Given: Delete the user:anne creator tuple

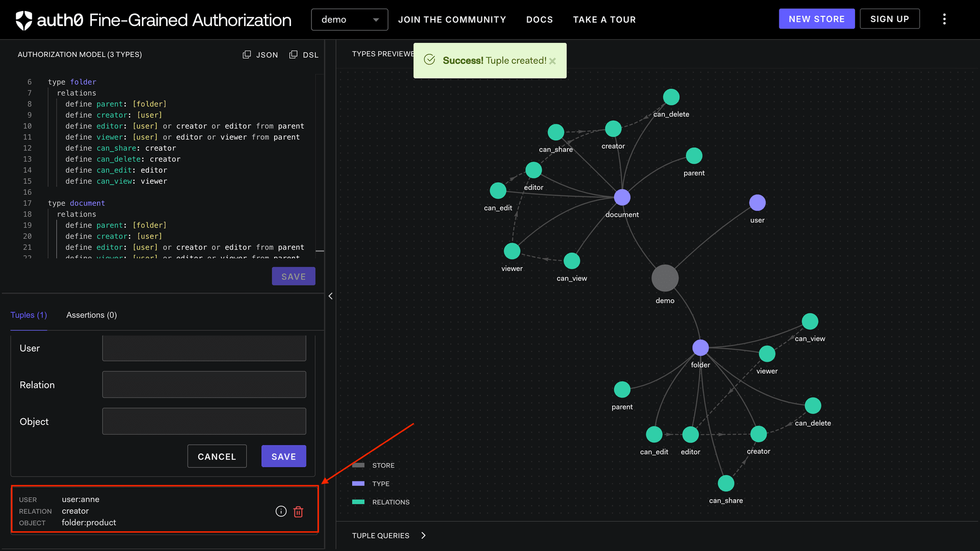Looking at the screenshot, I should coord(299,511).
